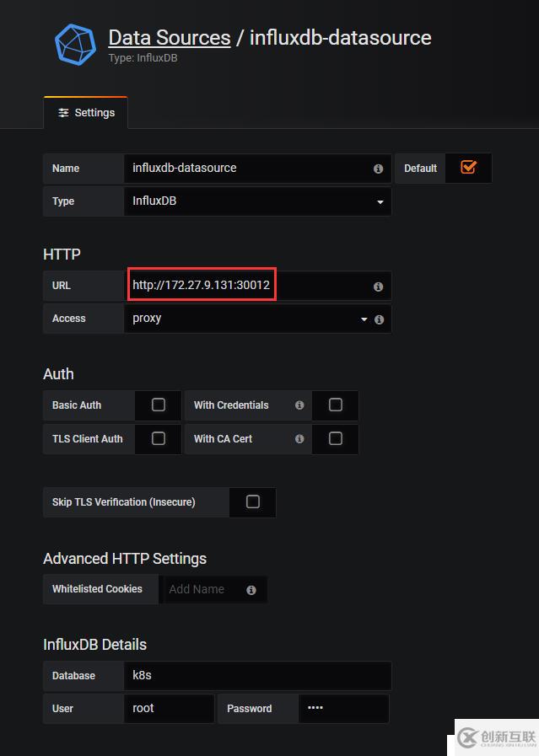Click info icon beside With Credentials
Screen dimensions: 539x756
(x=299, y=405)
